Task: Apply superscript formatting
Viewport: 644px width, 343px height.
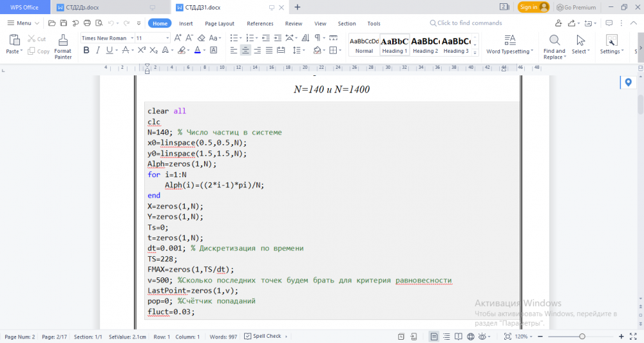Action: pyautogui.click(x=142, y=50)
